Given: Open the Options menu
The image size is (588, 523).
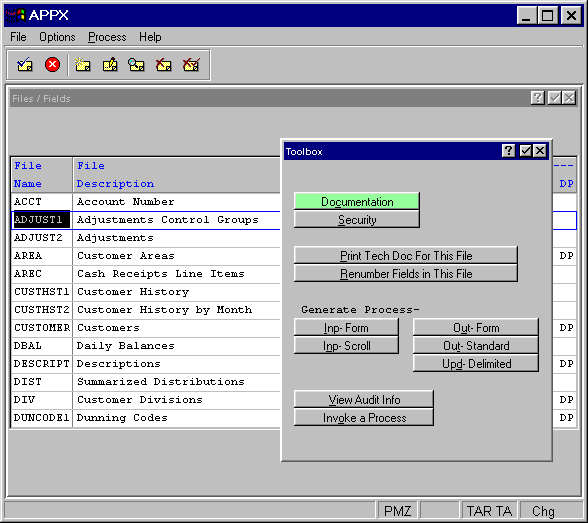Looking at the screenshot, I should click(57, 37).
